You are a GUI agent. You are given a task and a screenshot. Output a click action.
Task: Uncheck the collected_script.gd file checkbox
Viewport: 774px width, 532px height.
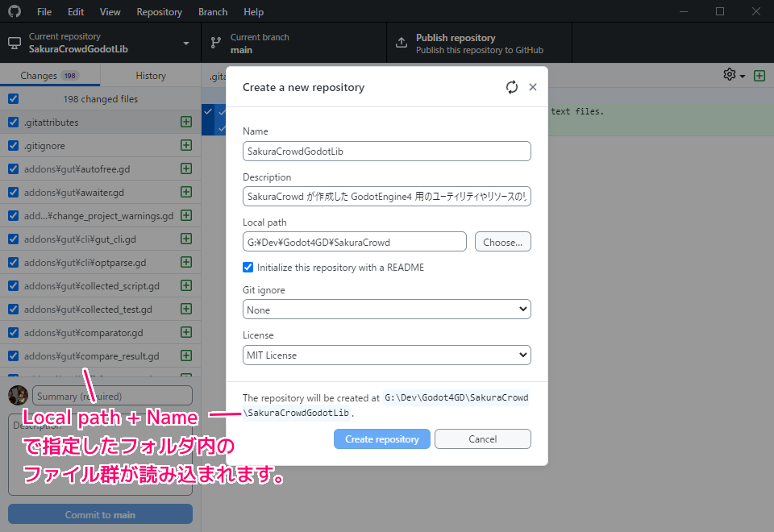pyautogui.click(x=14, y=285)
